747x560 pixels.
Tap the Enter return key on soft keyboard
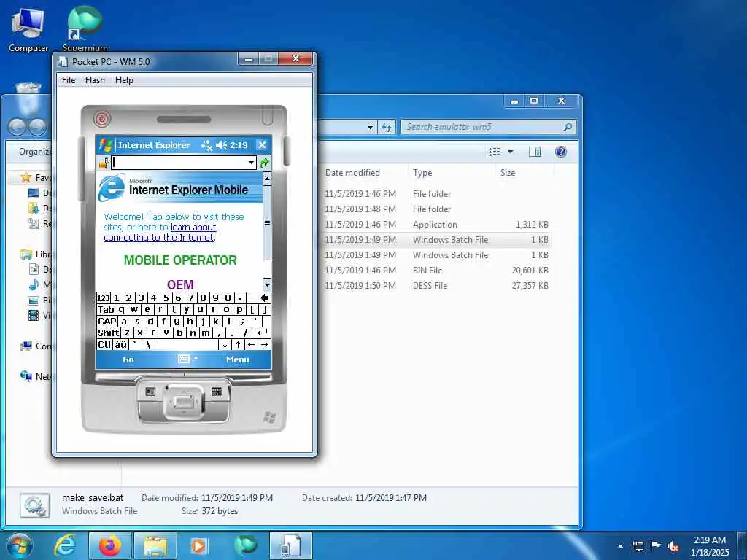(x=262, y=332)
